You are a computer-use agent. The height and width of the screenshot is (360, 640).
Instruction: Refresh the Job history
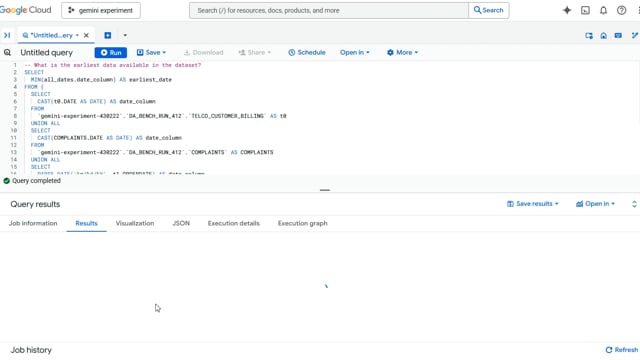pyautogui.click(x=621, y=350)
